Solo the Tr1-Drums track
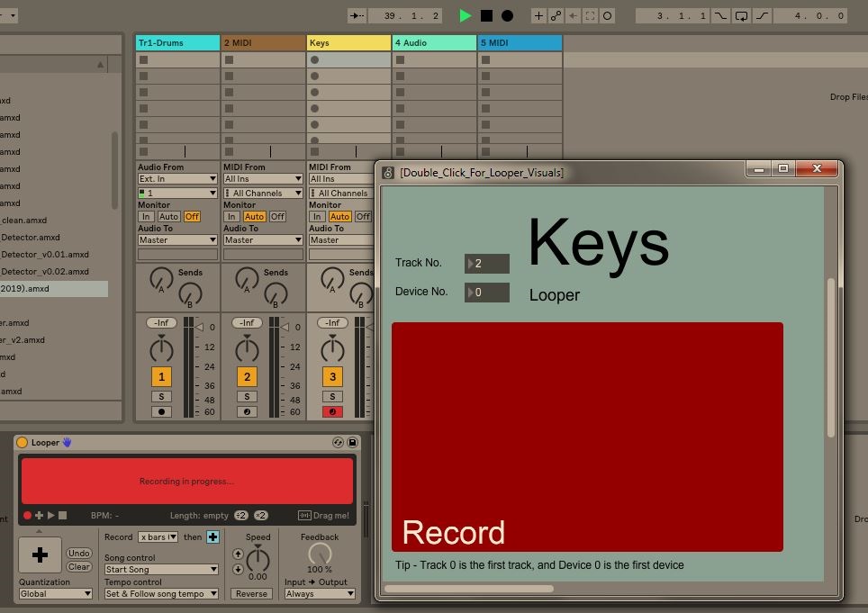The image size is (868, 613). tap(161, 397)
